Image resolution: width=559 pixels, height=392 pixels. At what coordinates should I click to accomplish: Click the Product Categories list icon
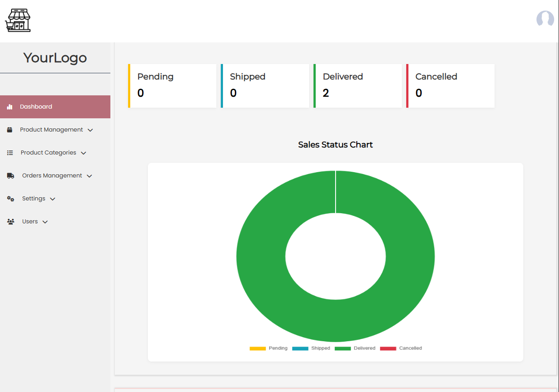click(x=10, y=152)
